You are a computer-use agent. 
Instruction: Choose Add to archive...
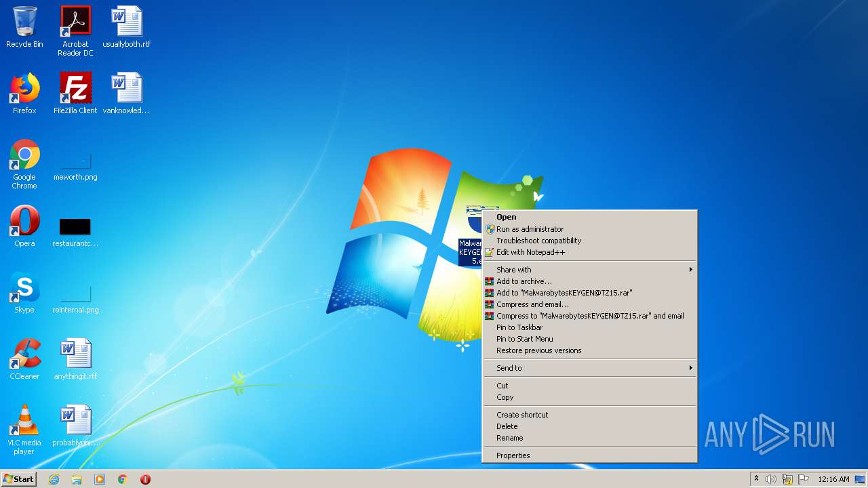pos(589,281)
